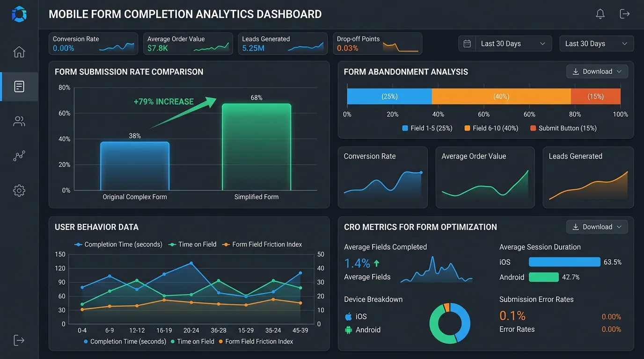The image size is (644, 359).
Task: Toggle Time on Field in bottom legend
Action: (x=192, y=342)
